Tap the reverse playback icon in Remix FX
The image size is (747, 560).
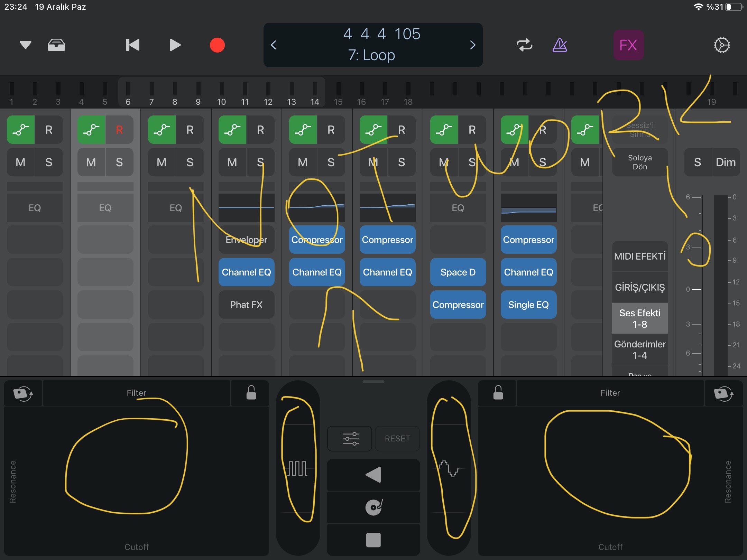tap(373, 474)
